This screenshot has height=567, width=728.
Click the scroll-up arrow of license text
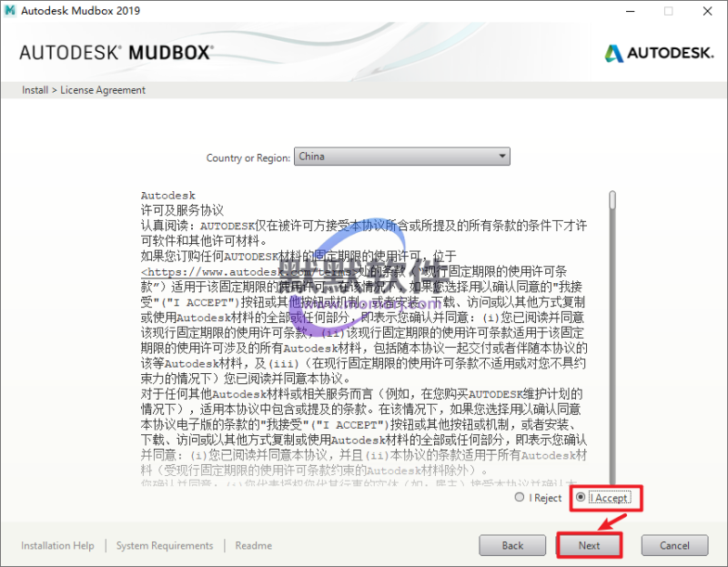click(612, 187)
